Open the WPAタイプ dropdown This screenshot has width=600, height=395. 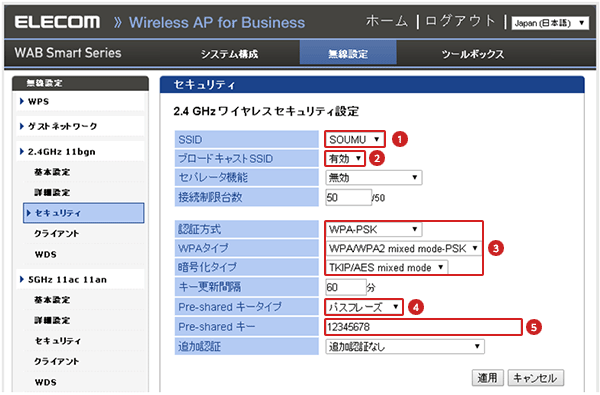(404, 248)
